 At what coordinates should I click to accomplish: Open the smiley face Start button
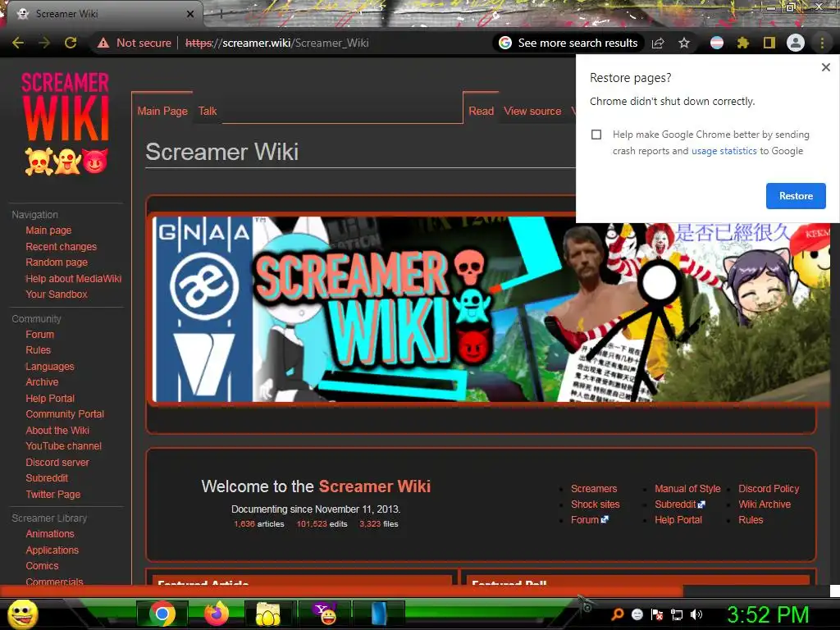coord(22,614)
